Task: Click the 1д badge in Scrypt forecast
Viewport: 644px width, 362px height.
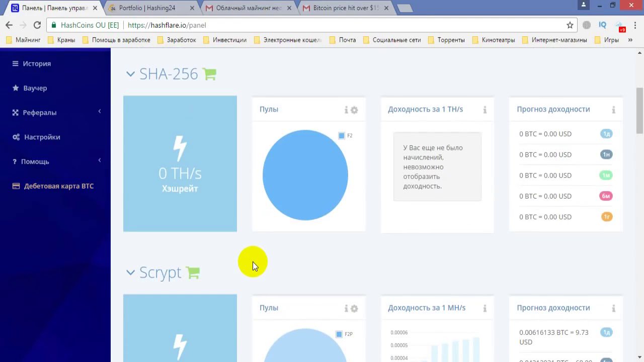Action: pos(606,332)
